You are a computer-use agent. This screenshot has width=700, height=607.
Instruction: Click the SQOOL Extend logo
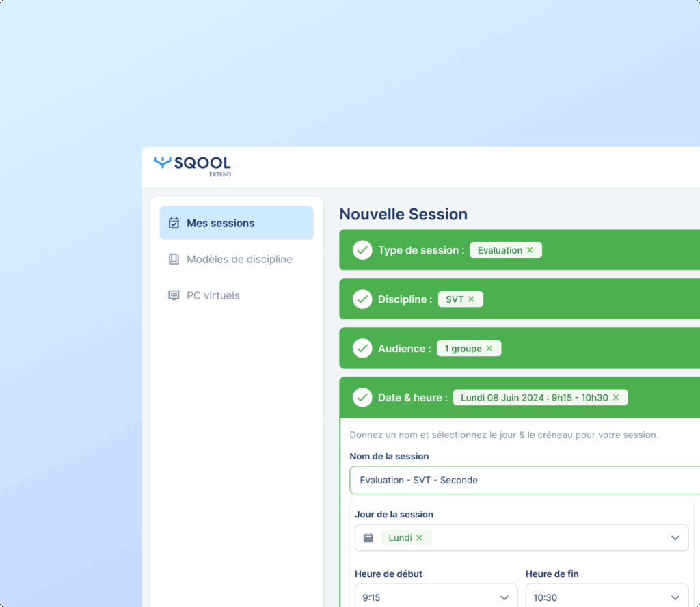(193, 165)
